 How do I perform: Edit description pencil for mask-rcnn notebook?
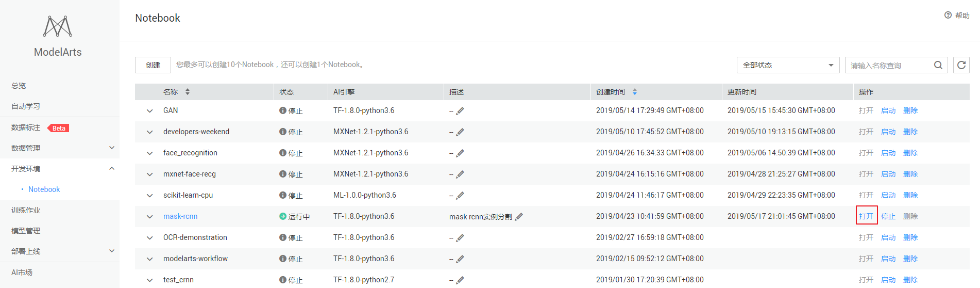pyautogui.click(x=519, y=217)
